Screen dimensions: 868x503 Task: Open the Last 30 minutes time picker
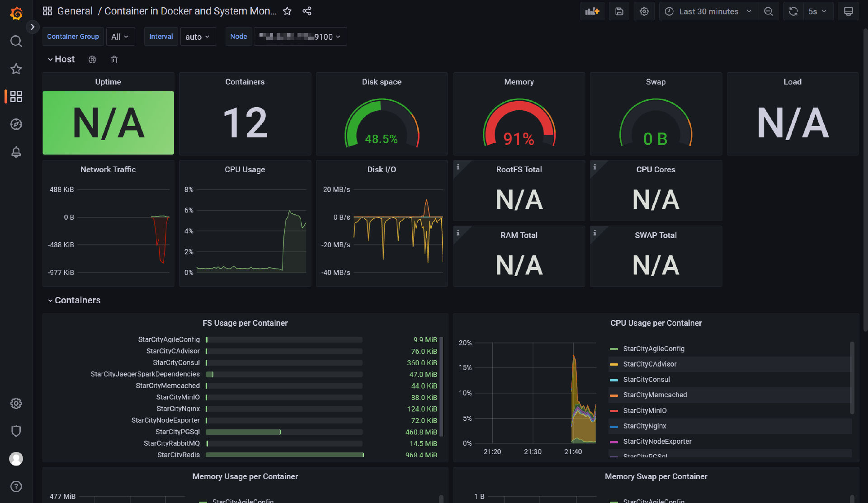coord(708,11)
